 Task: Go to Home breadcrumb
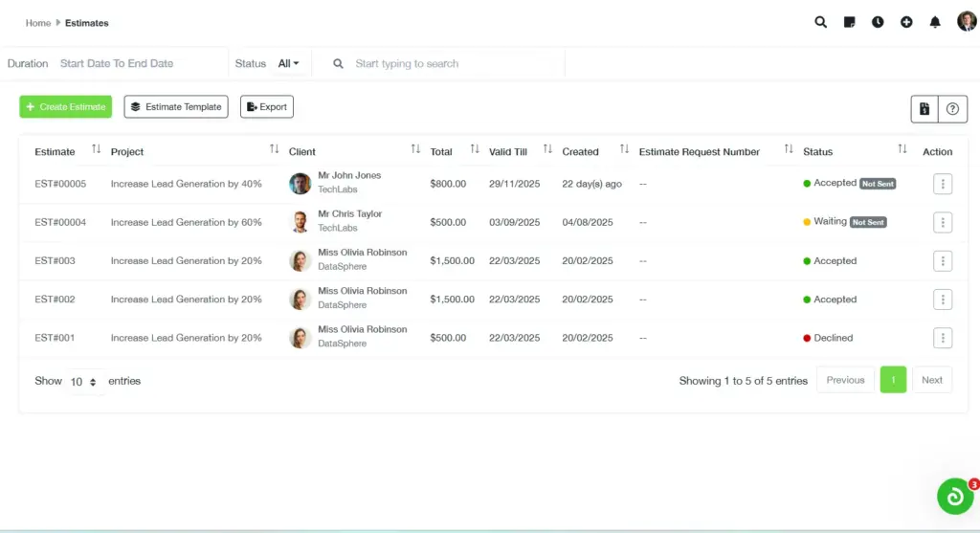coord(38,23)
